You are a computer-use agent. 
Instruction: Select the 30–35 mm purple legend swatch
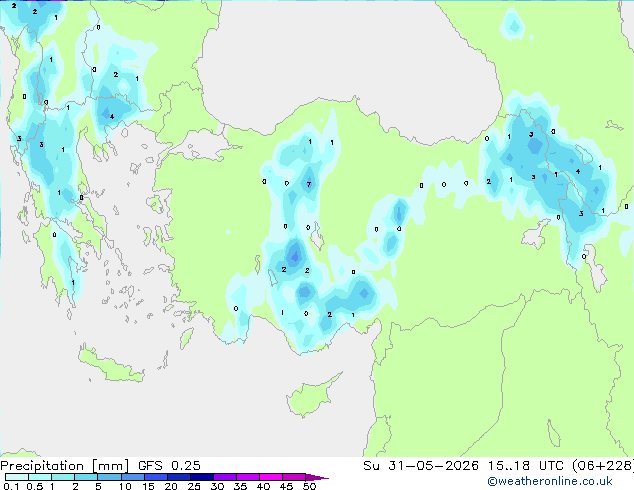[225, 477]
